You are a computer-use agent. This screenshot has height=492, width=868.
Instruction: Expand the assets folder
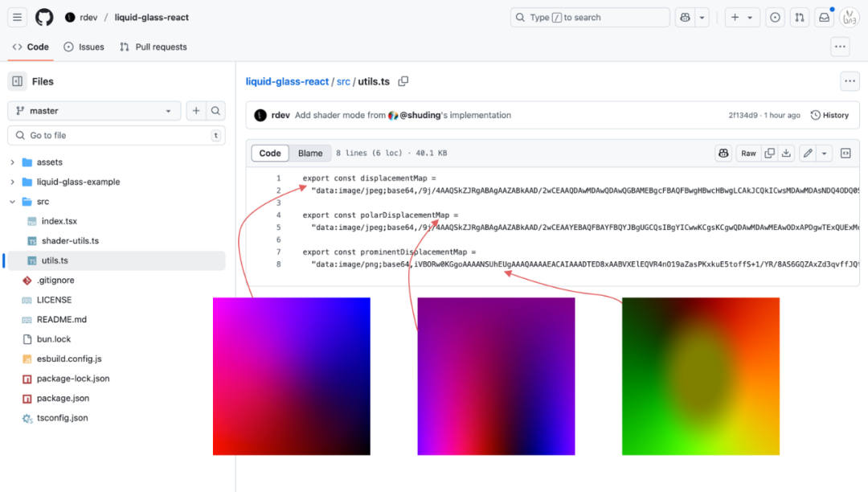tap(12, 162)
